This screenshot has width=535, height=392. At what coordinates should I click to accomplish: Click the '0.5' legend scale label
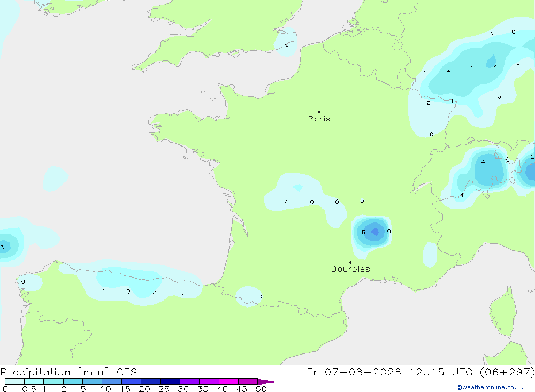pos(29,389)
